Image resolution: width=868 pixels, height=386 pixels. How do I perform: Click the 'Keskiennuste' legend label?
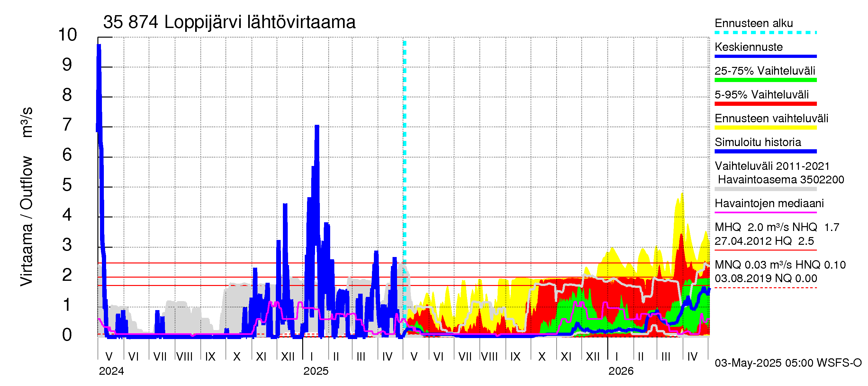point(749,47)
